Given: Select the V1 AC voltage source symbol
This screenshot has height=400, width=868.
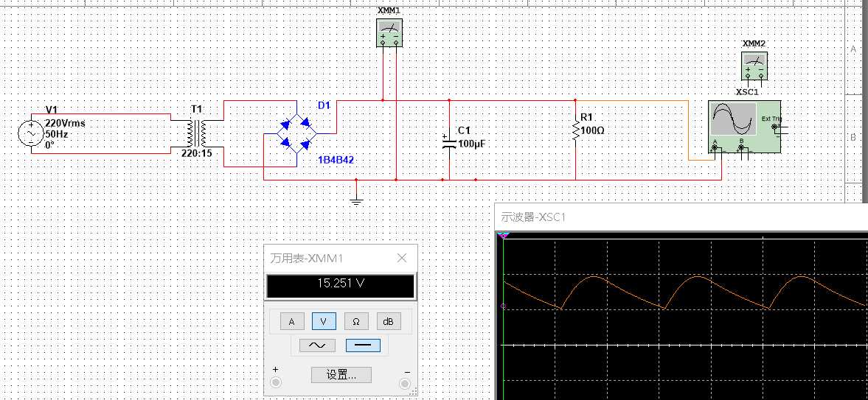Looking at the screenshot, I should tap(30, 134).
